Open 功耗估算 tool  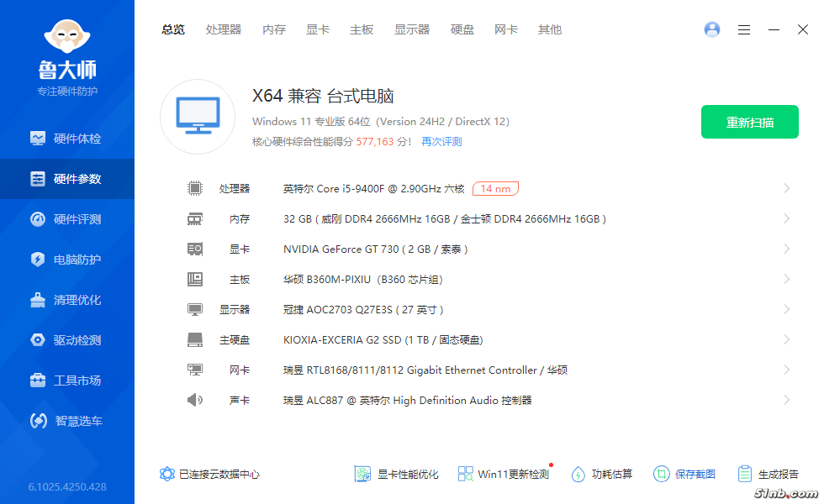[602, 474]
